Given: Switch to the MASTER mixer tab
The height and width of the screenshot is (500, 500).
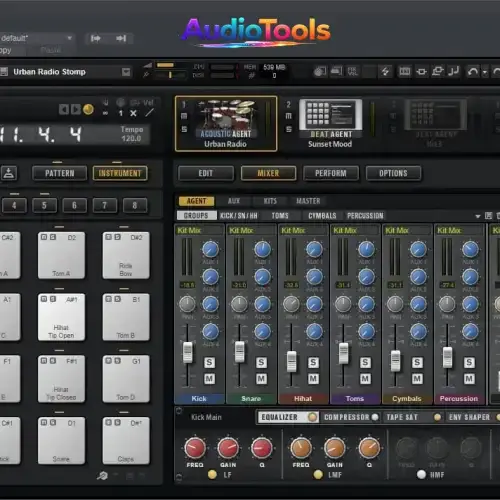Looking at the screenshot, I should tap(308, 201).
